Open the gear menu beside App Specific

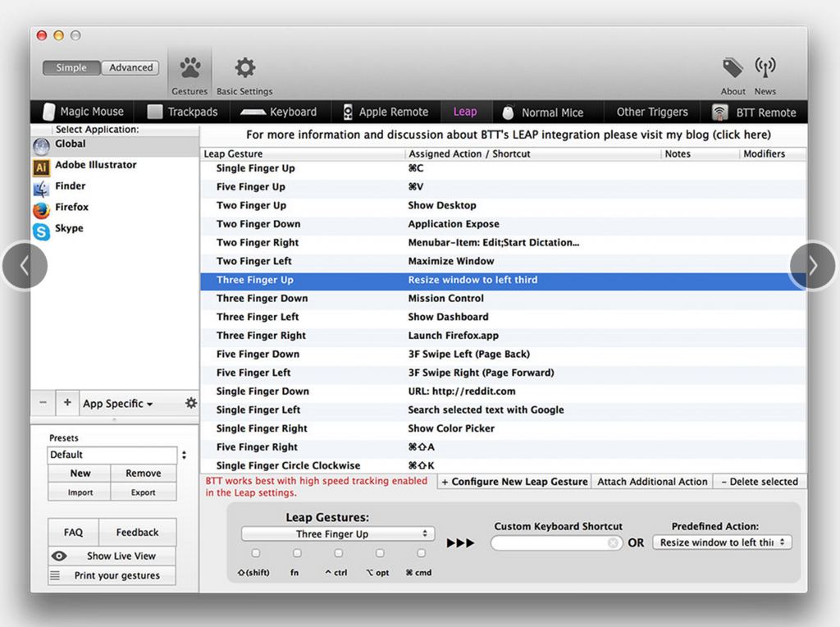click(190, 403)
